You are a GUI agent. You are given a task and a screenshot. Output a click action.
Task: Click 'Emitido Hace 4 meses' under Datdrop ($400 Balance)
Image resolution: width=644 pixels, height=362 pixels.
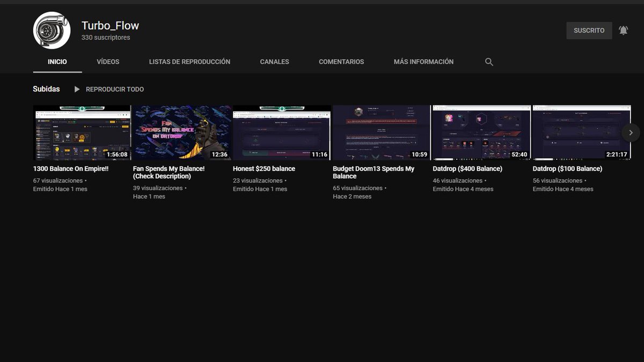tap(463, 189)
